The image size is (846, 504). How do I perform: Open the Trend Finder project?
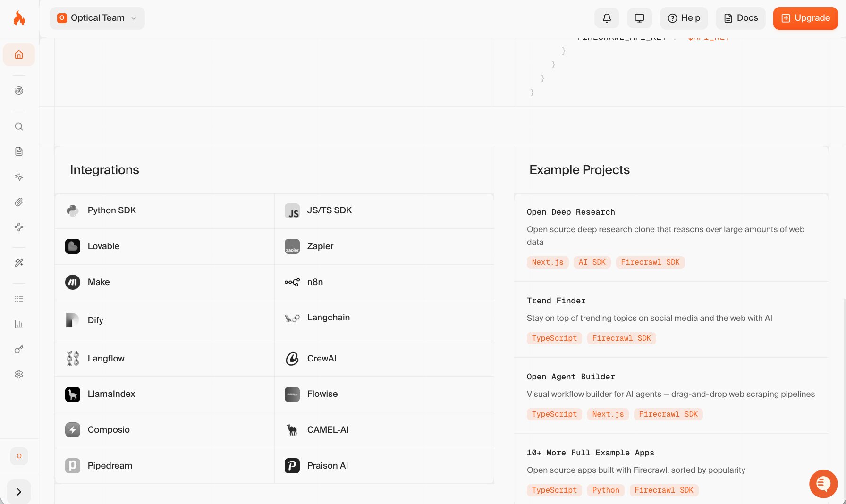point(671,319)
